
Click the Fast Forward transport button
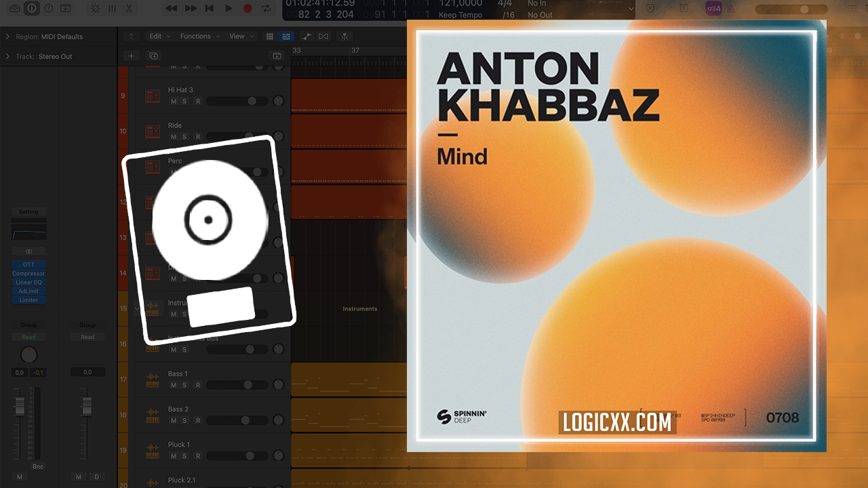[x=191, y=8]
